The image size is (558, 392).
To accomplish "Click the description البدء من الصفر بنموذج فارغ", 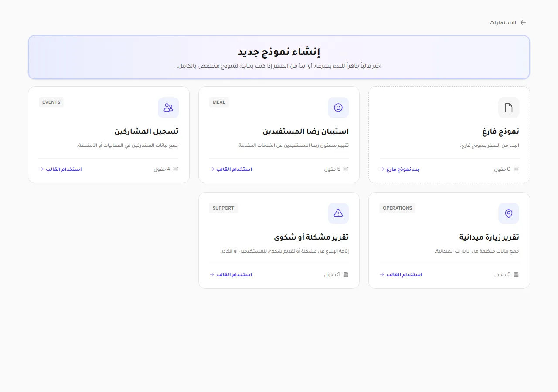I will (490, 145).
